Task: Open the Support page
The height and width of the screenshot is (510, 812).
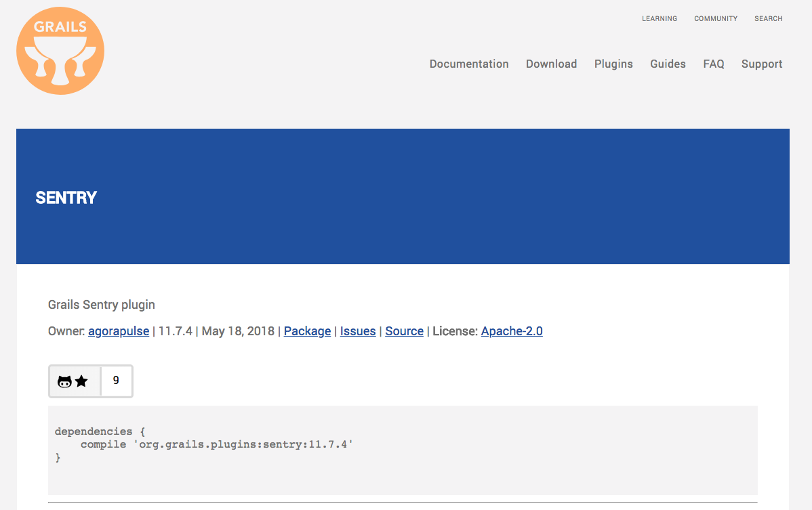Action: (x=761, y=64)
